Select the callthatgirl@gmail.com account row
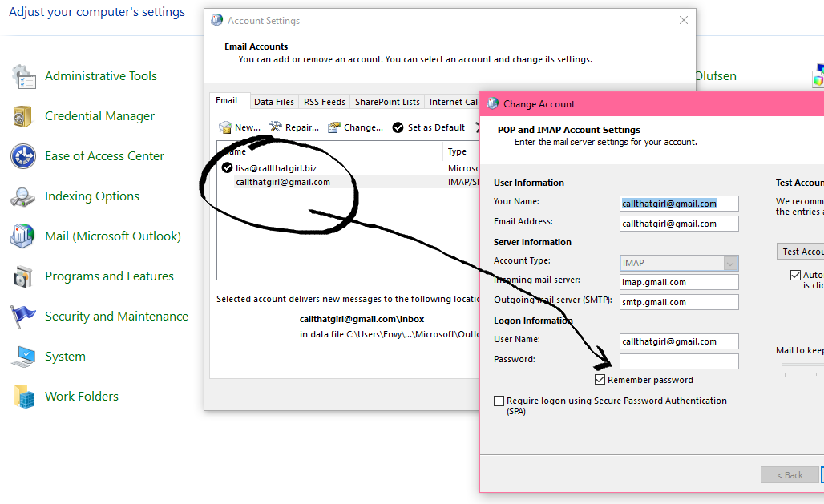Screen dimensions: 824x504 point(349,182)
